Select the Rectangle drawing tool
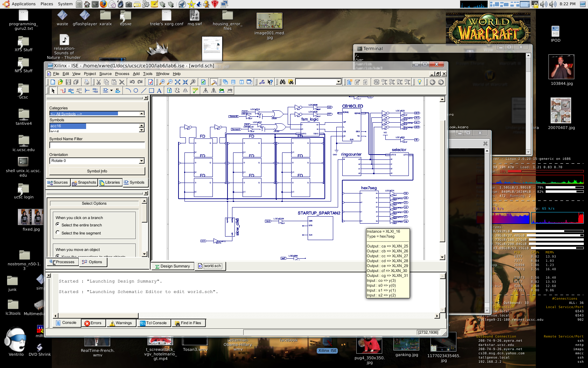The width and height of the screenshot is (588, 368). pos(152,90)
